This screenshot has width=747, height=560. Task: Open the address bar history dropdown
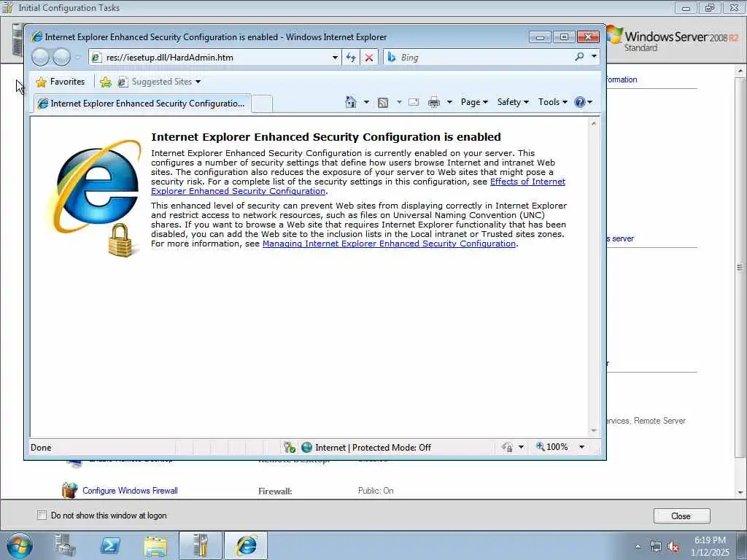tap(335, 58)
